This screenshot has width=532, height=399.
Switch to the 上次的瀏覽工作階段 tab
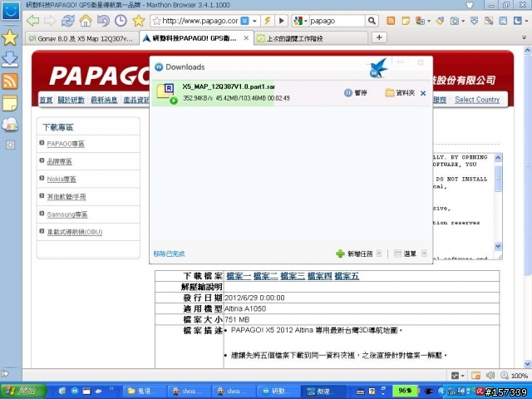pos(311,39)
